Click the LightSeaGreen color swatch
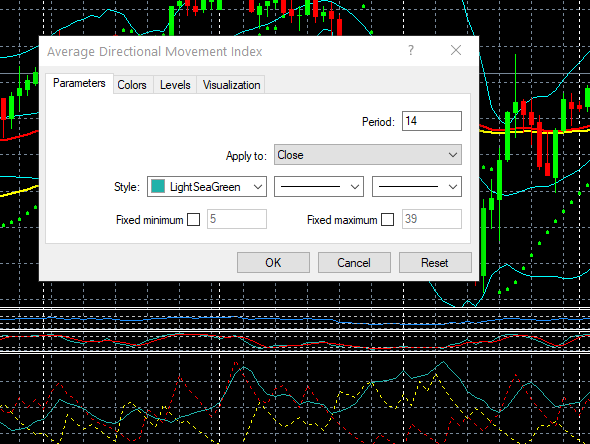Viewport: 590px width, 444px height. click(158, 186)
